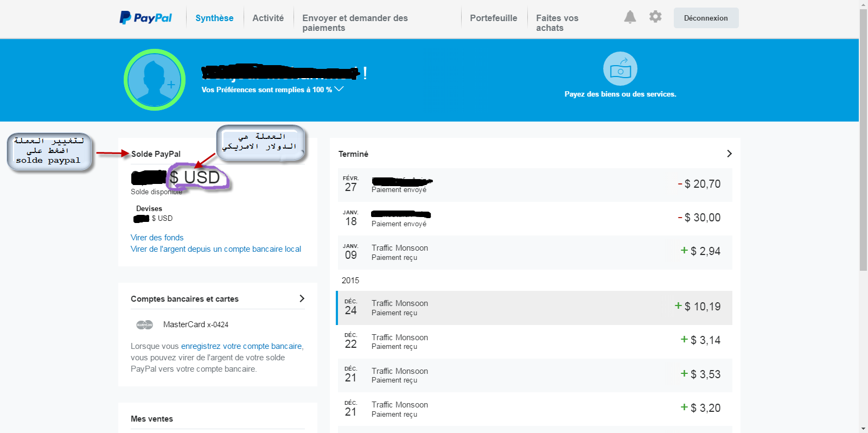
Task: Open the Févr. 27 payment of $20,70
Action: (535, 184)
